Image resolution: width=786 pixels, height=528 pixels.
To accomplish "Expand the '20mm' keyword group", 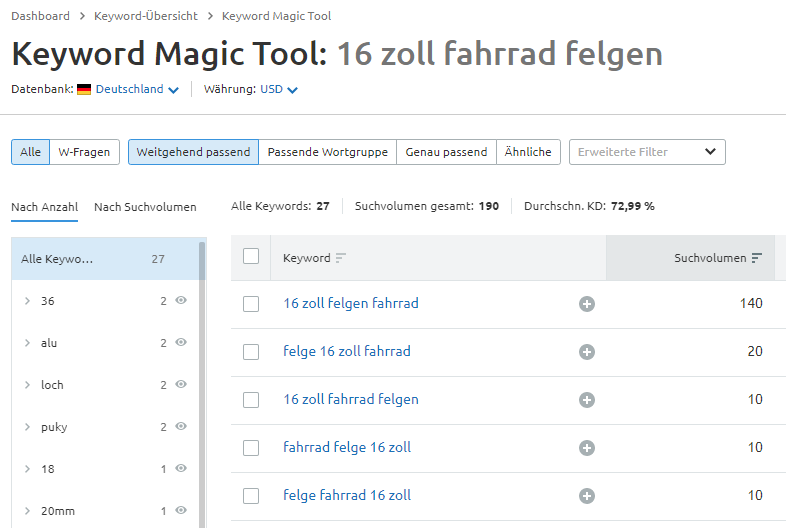I will click(x=27, y=511).
